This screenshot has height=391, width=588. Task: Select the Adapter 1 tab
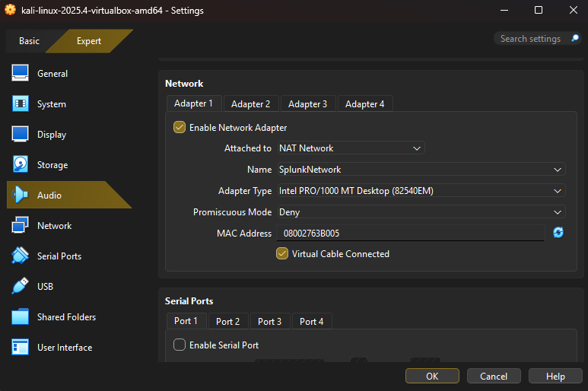pos(193,103)
